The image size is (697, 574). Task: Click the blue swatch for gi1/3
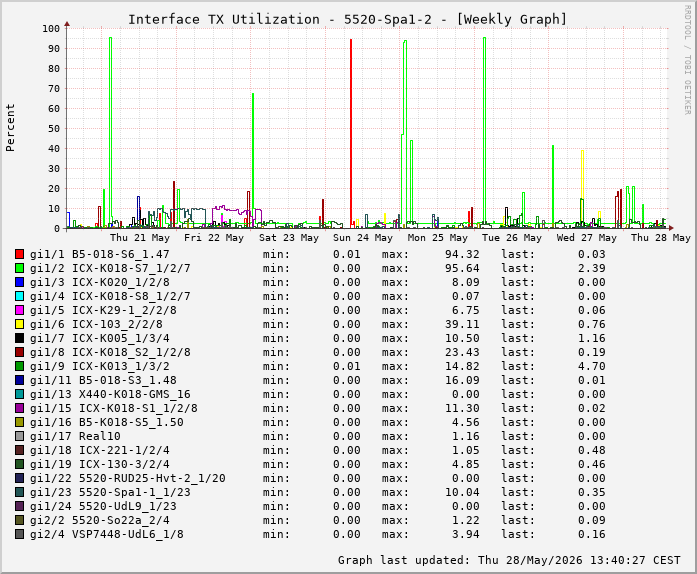point(19,282)
